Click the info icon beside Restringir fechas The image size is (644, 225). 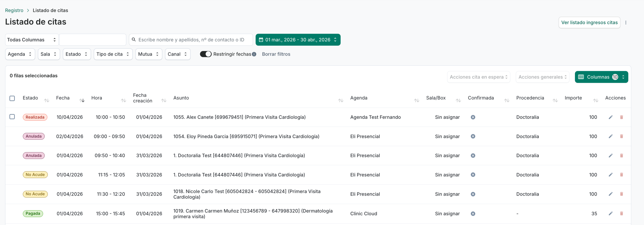click(x=254, y=54)
